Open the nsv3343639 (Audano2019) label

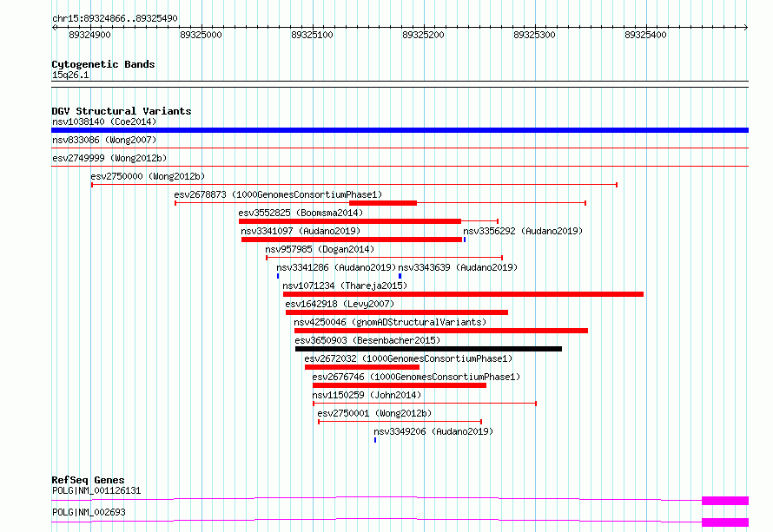point(458,267)
